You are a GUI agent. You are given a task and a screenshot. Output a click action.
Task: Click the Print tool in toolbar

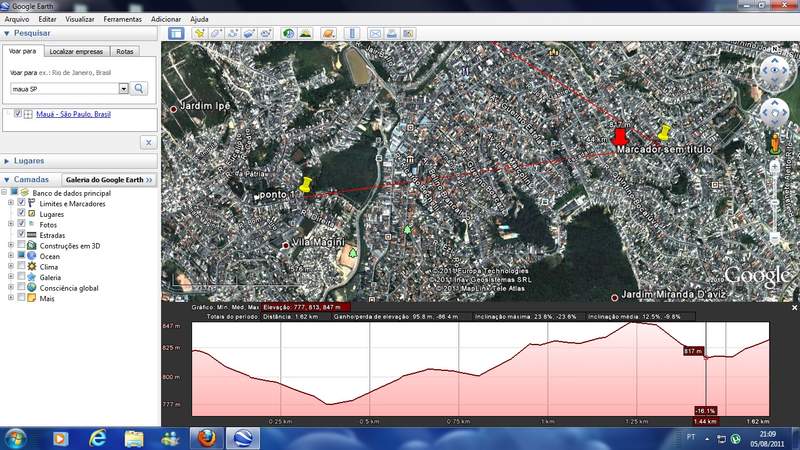point(391,34)
